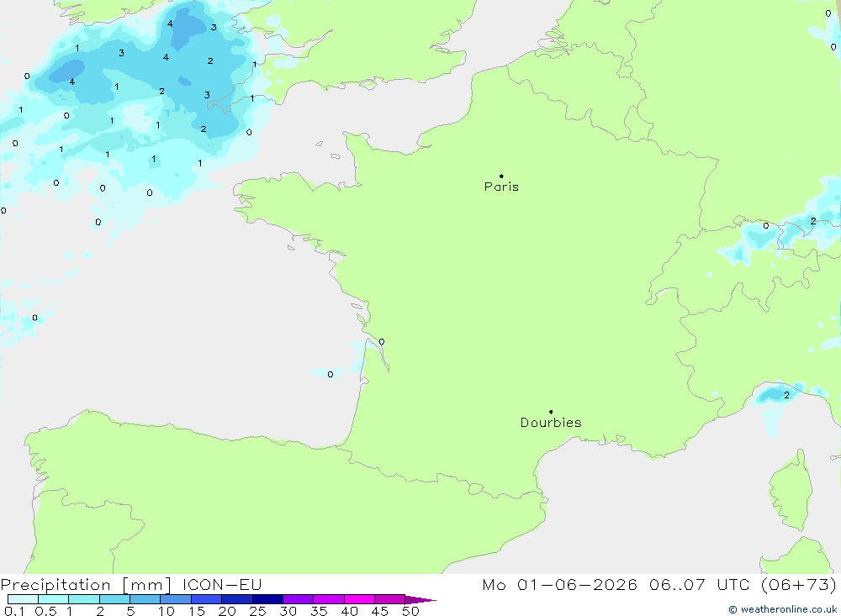Pick the 2–5 mm legend swatch
Image resolution: width=841 pixels, height=616 pixels.
(x=114, y=599)
